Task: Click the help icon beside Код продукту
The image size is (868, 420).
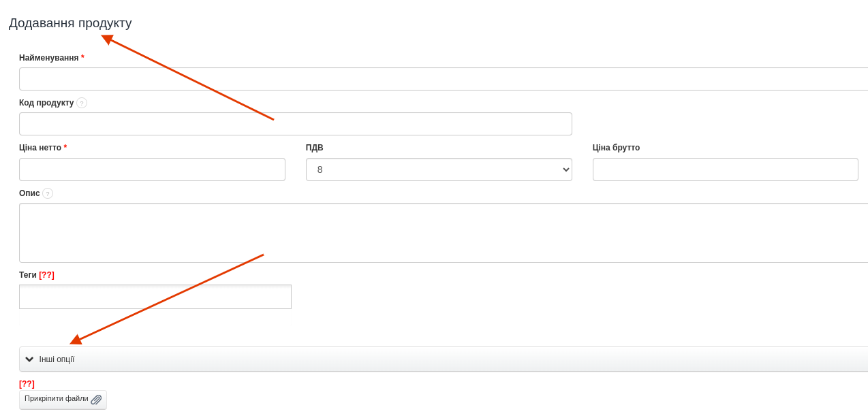Action: pos(82,103)
